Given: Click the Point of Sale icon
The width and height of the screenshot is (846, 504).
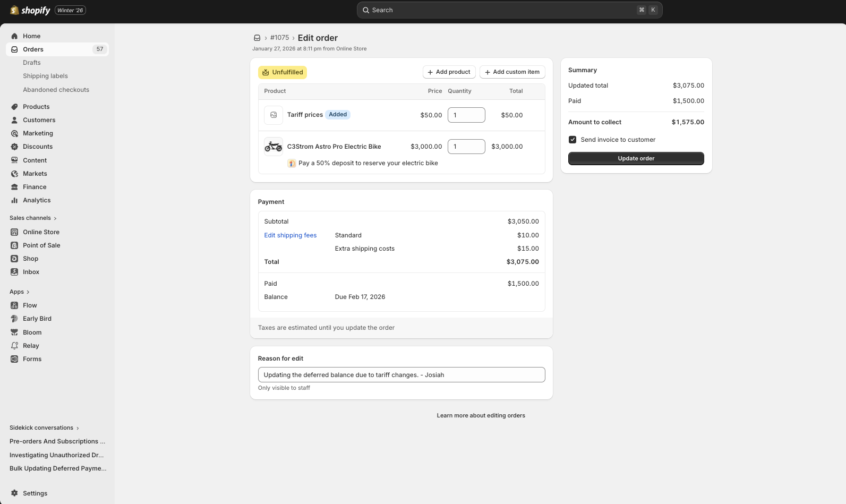Looking at the screenshot, I should click(14, 245).
